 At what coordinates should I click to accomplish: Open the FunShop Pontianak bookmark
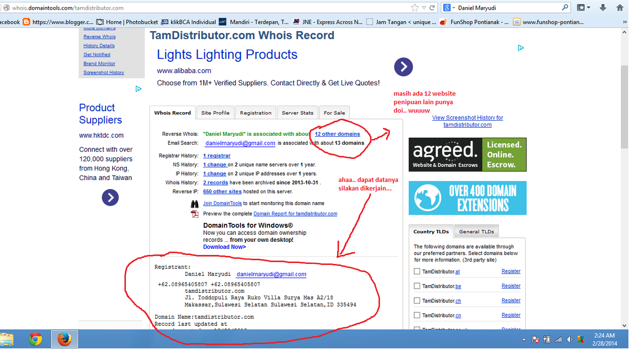pyautogui.click(x=474, y=22)
